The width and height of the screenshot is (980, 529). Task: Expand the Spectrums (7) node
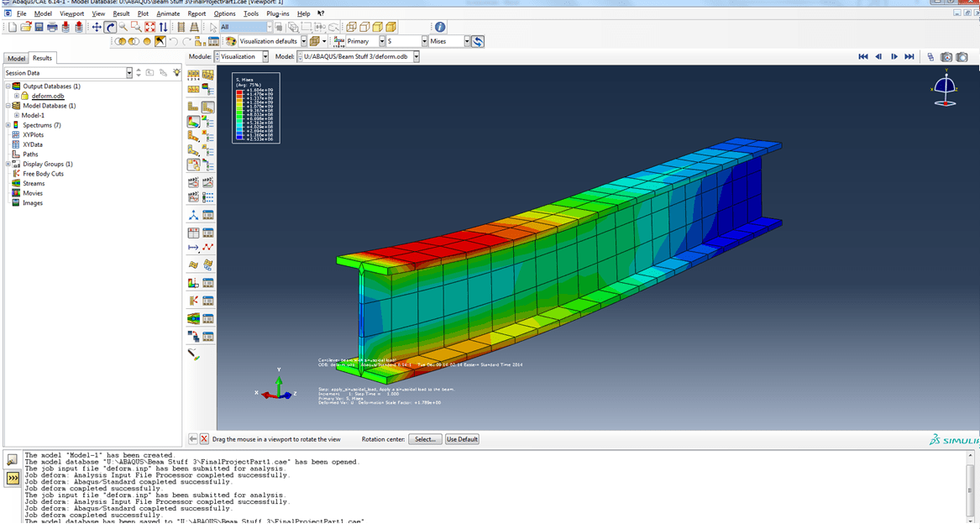[8, 125]
